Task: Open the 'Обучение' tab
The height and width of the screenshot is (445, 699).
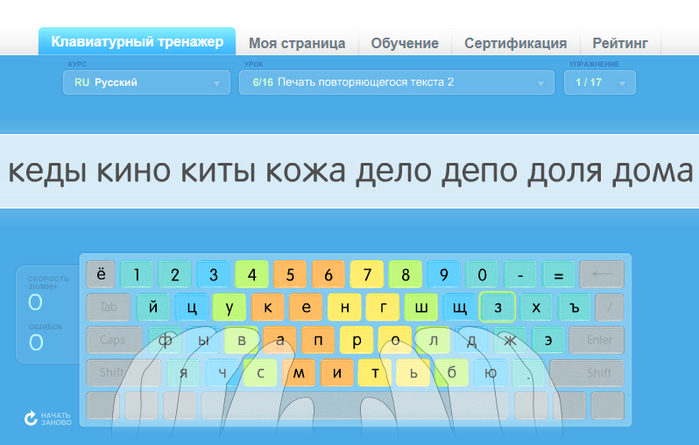Action: click(404, 43)
